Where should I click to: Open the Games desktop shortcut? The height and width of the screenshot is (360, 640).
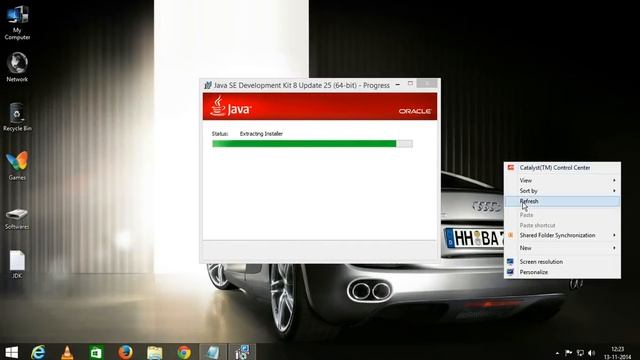(x=17, y=166)
